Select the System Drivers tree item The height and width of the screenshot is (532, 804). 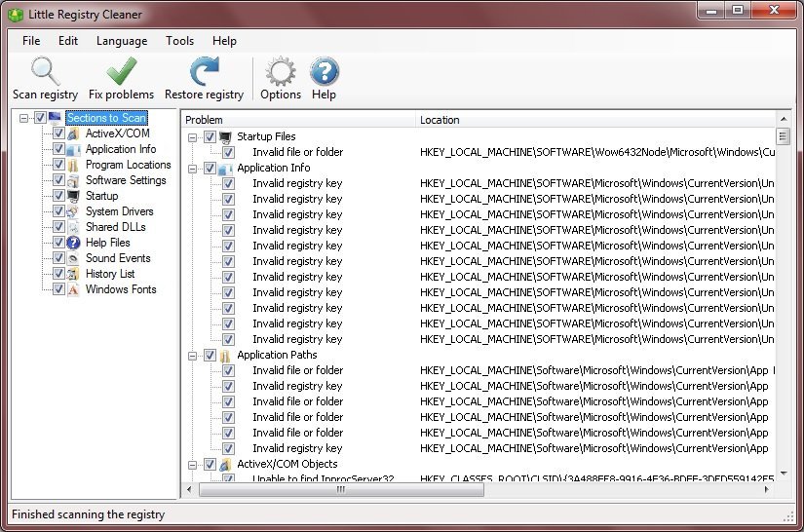tap(120, 211)
